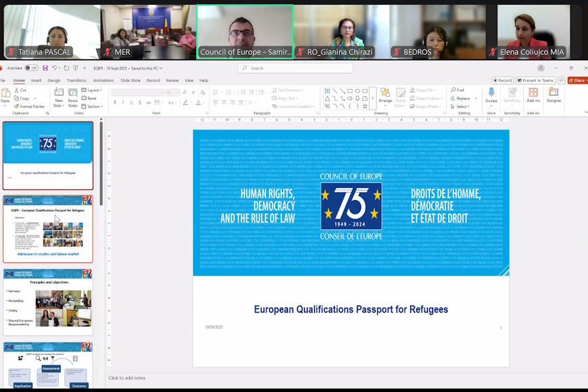Open the Designer pane icon

[x=554, y=93]
